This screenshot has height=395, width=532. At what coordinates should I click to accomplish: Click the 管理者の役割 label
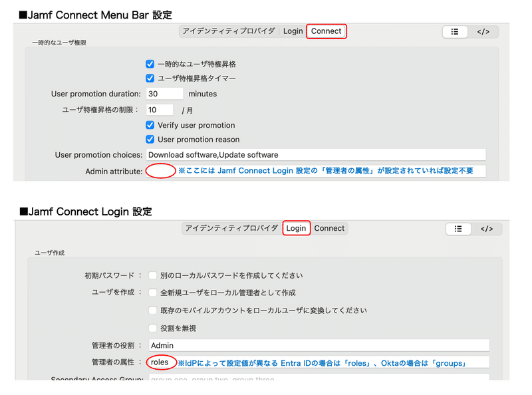tap(117, 345)
